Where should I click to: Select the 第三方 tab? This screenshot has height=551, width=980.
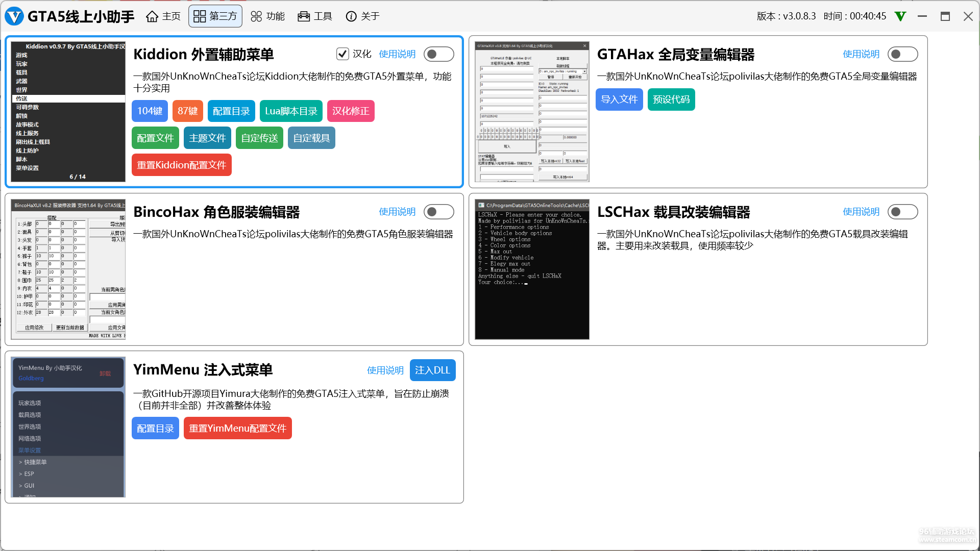pyautogui.click(x=215, y=16)
